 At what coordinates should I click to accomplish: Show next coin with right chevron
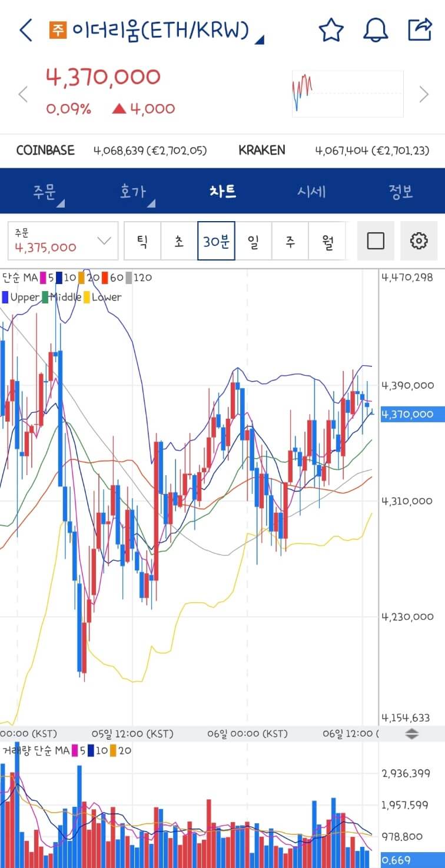point(424,94)
